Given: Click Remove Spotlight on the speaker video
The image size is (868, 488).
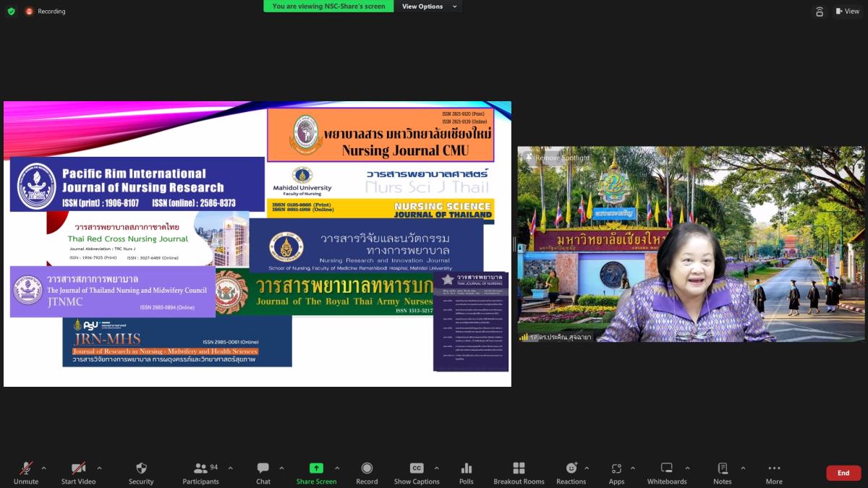Looking at the screenshot, I should coord(558,158).
